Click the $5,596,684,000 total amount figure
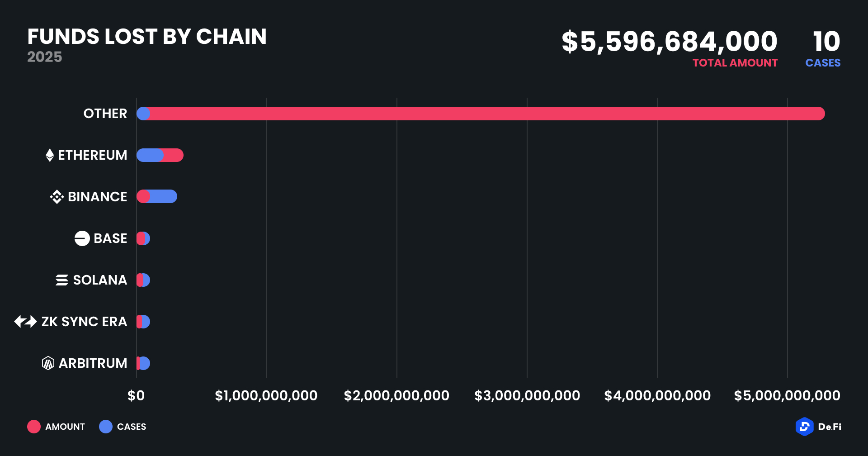The height and width of the screenshot is (456, 868). (x=669, y=42)
